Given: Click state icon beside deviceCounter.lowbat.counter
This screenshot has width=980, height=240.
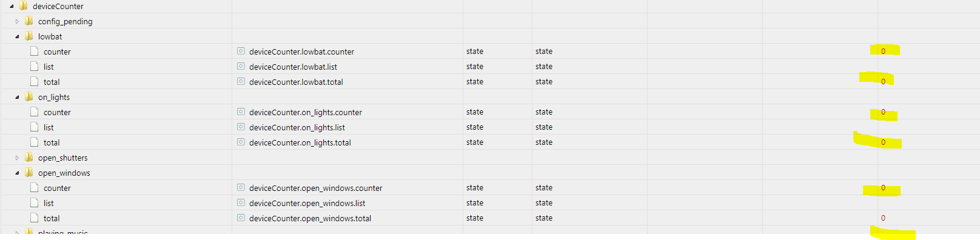Looking at the screenshot, I should (241, 52).
